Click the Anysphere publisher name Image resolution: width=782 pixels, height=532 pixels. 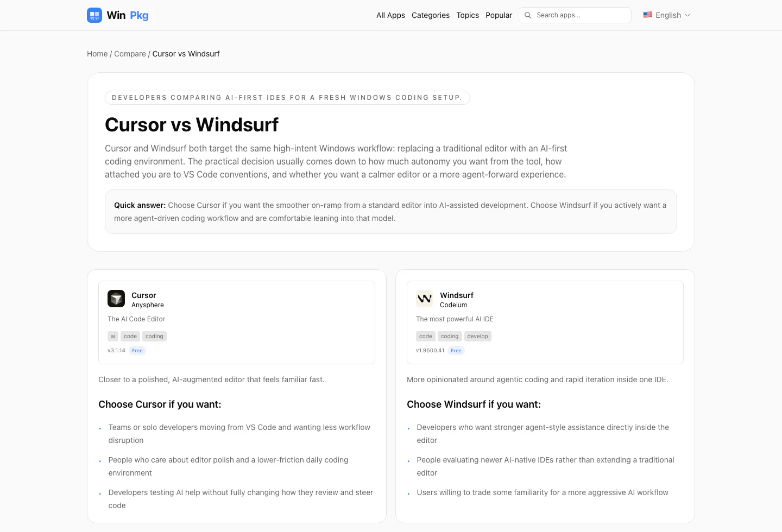tap(148, 305)
